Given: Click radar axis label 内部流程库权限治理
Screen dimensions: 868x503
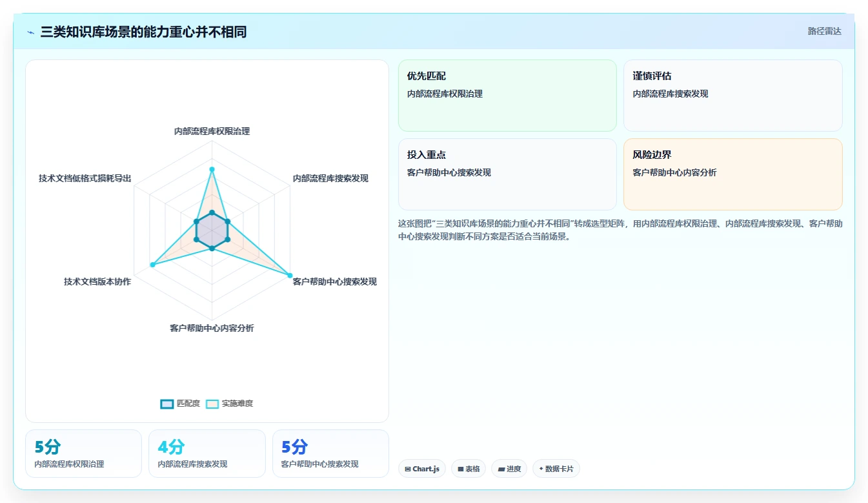Looking at the screenshot, I should coord(212,131).
